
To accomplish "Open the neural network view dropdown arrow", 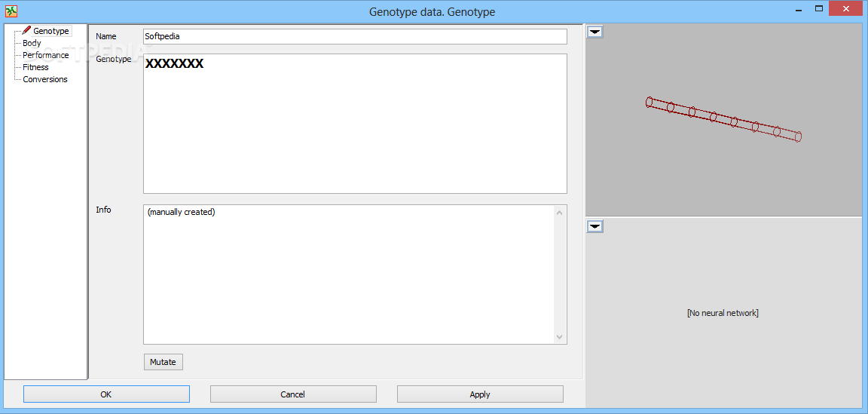I will click(594, 226).
